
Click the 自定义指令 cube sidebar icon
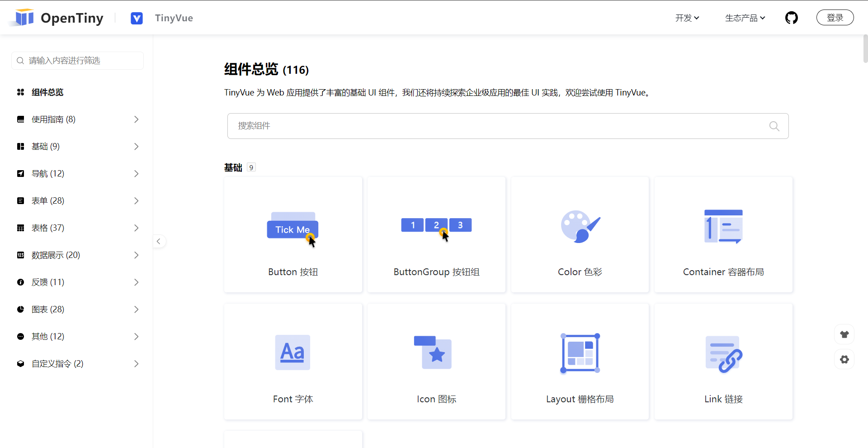point(20,364)
